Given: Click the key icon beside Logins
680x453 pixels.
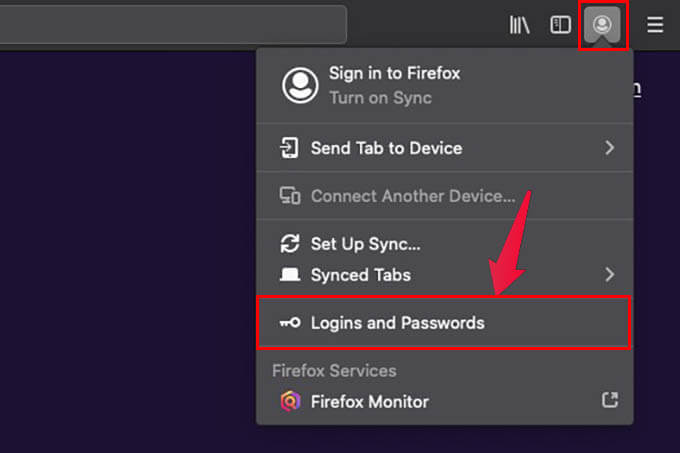Looking at the screenshot, I should [291, 323].
